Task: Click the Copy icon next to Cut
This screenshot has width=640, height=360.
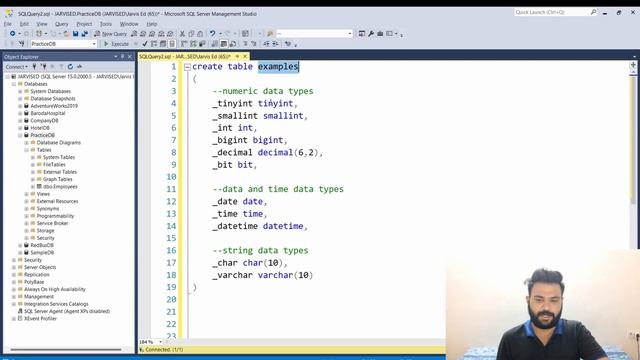Action: click(x=191, y=34)
